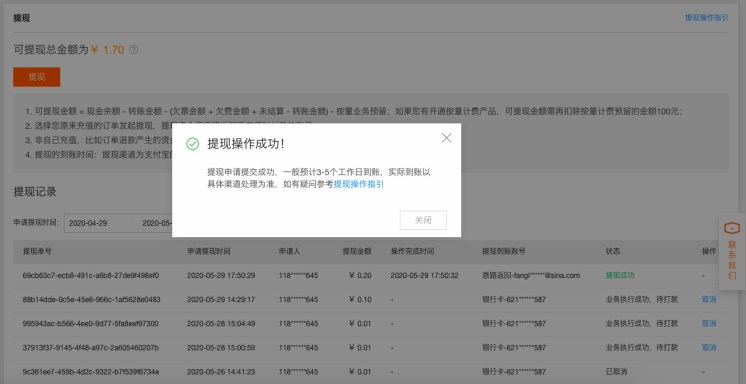
Task: Click help question icon next to ¥ 1.70
Action: coord(134,49)
